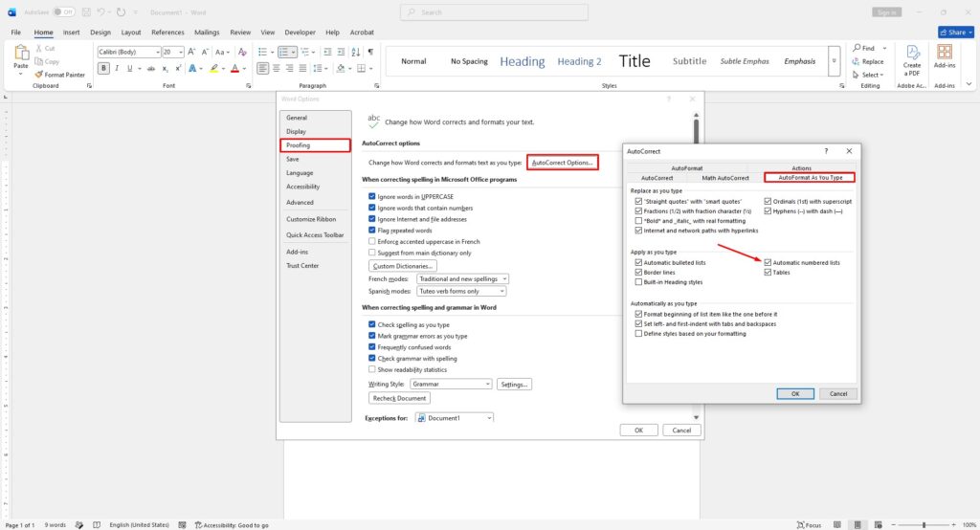Uncheck Automatic numbered lists checkbox
The height and width of the screenshot is (530, 980).
click(x=768, y=262)
